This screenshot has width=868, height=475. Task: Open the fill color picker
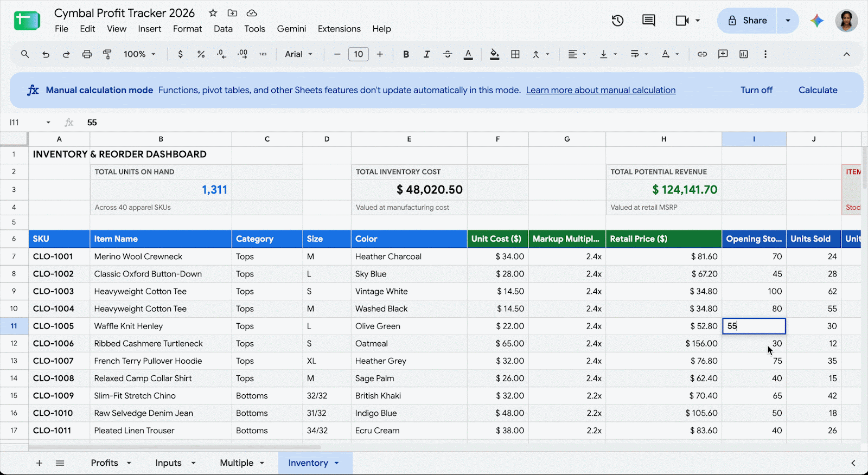494,54
